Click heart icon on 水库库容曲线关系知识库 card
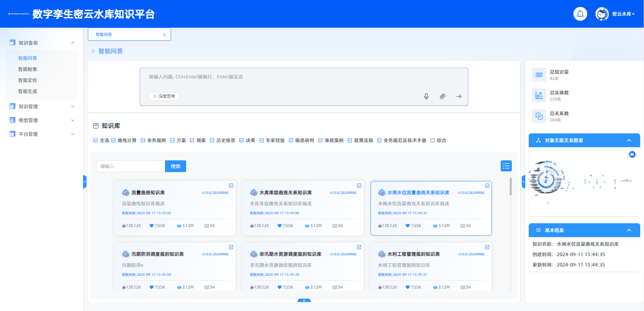Image resolution: width=644 pixels, height=311 pixels. click(x=280, y=226)
